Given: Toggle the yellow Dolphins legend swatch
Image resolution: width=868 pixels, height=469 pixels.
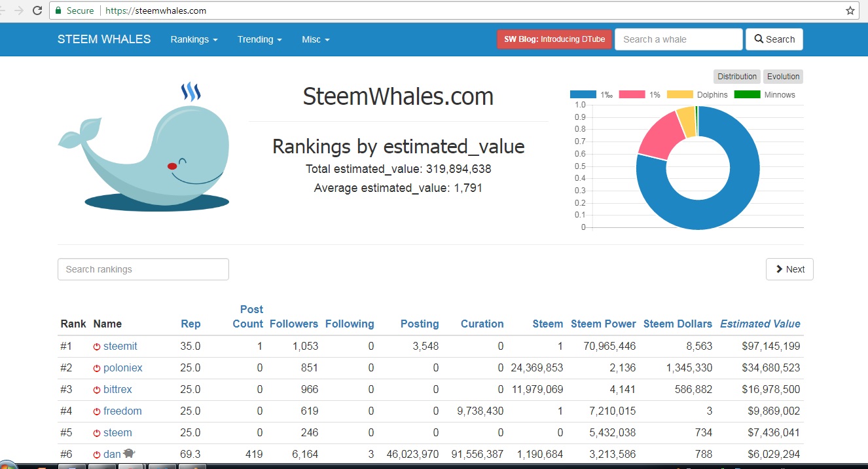Looking at the screenshot, I should [x=680, y=95].
